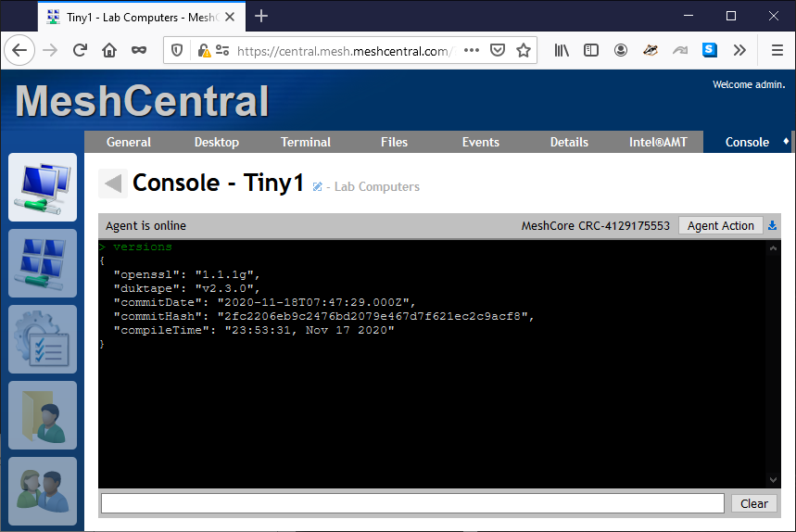Open a new browser tab with plus
Image resolution: width=796 pixels, height=532 pixels.
(261, 17)
